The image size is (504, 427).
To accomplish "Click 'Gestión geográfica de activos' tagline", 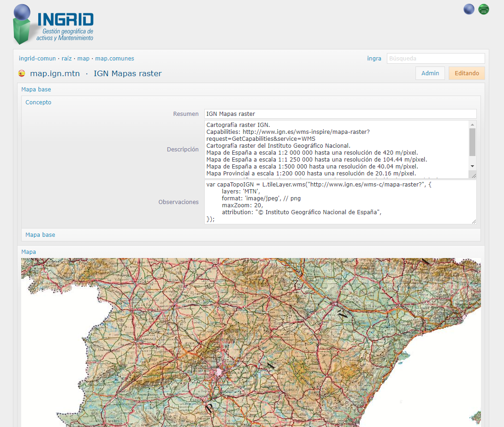I will point(65,35).
